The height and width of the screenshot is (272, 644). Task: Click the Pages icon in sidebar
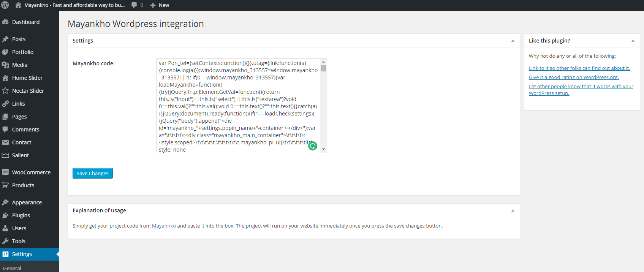[5, 117]
